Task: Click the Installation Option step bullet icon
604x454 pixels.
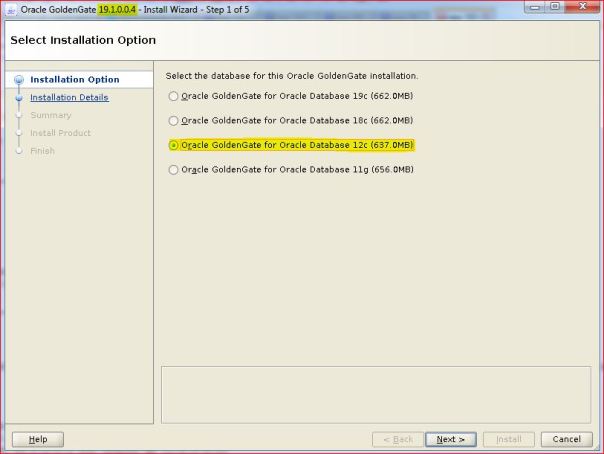Action: click(18, 80)
